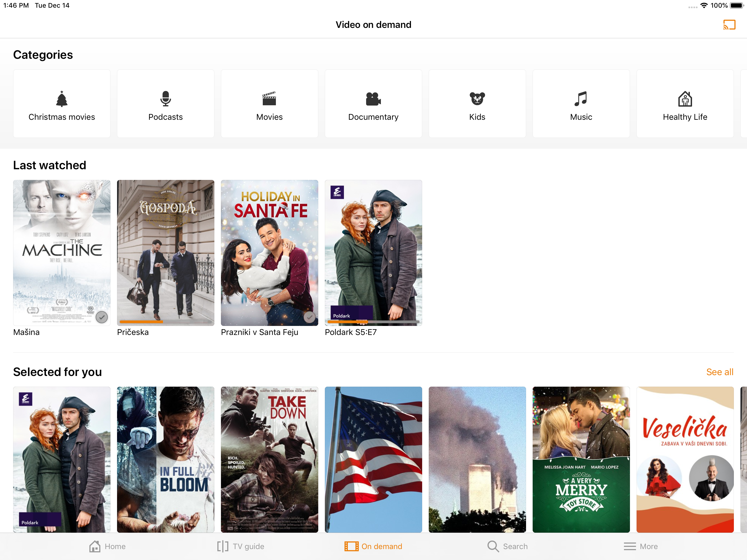Switch to the Home tab

pos(107,546)
